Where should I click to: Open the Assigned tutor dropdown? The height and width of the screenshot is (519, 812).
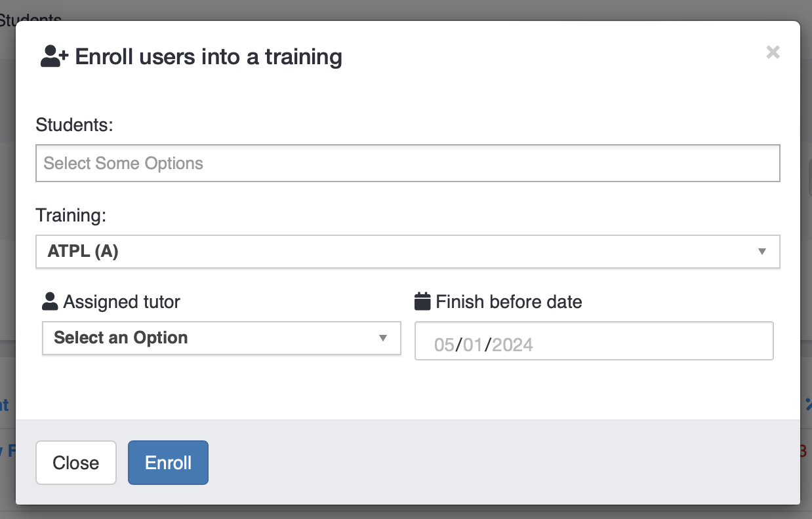[210, 338]
